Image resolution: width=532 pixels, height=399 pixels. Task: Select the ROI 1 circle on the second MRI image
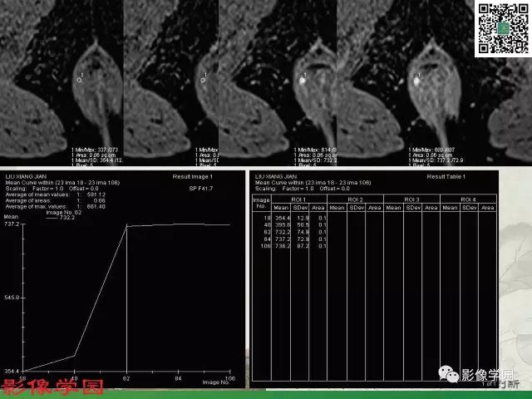[x=203, y=81]
